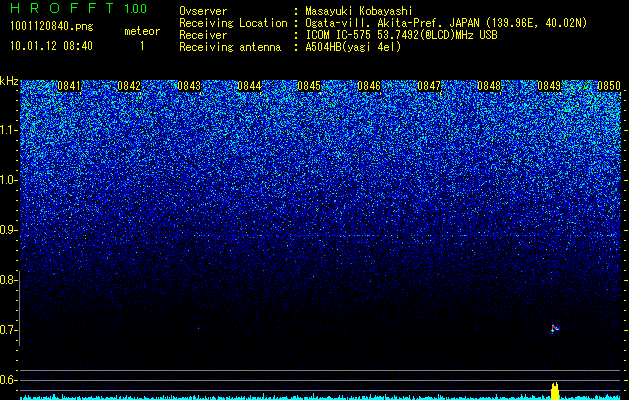Click the 'Receiving antenna' label

[230, 47]
